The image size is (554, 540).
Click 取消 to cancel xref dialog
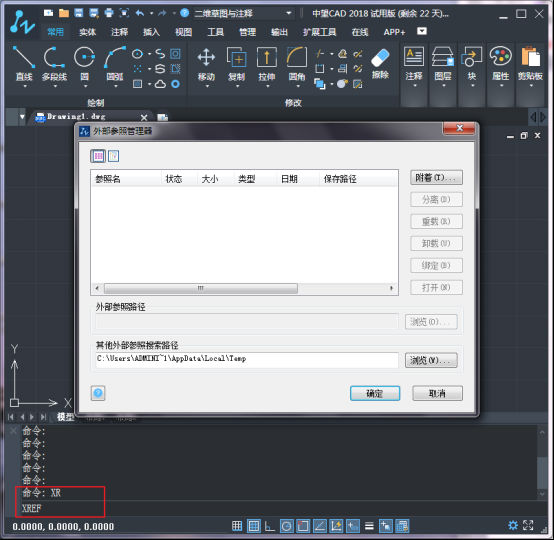437,393
